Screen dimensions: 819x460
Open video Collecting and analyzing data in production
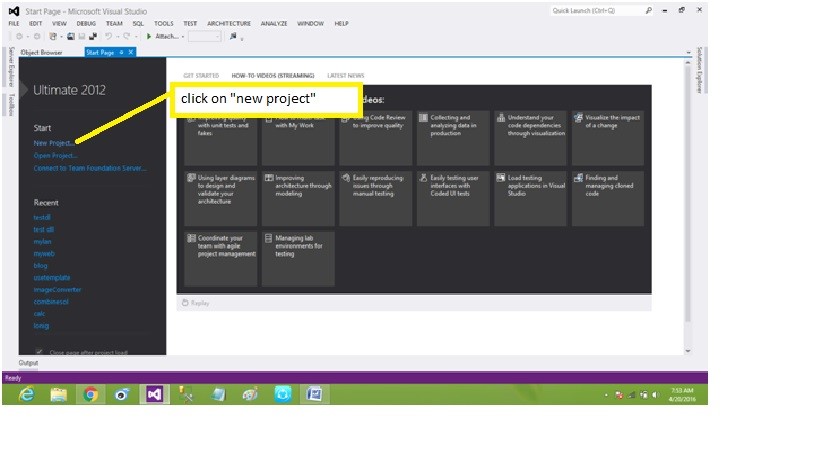(x=453, y=138)
